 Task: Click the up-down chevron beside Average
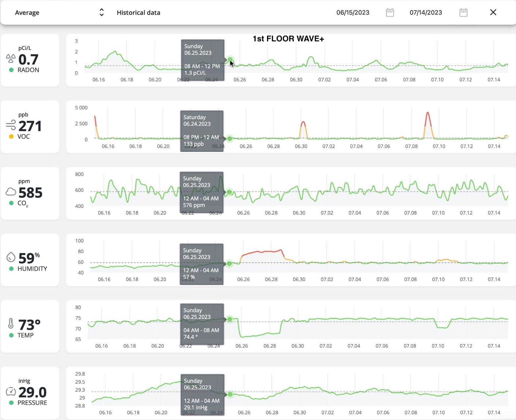[101, 13]
